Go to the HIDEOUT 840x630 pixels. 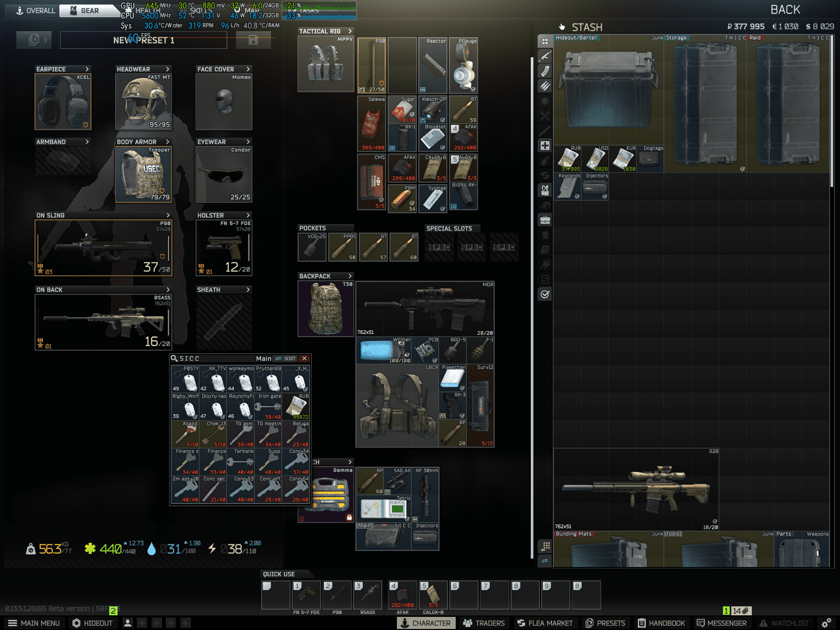pos(92,623)
